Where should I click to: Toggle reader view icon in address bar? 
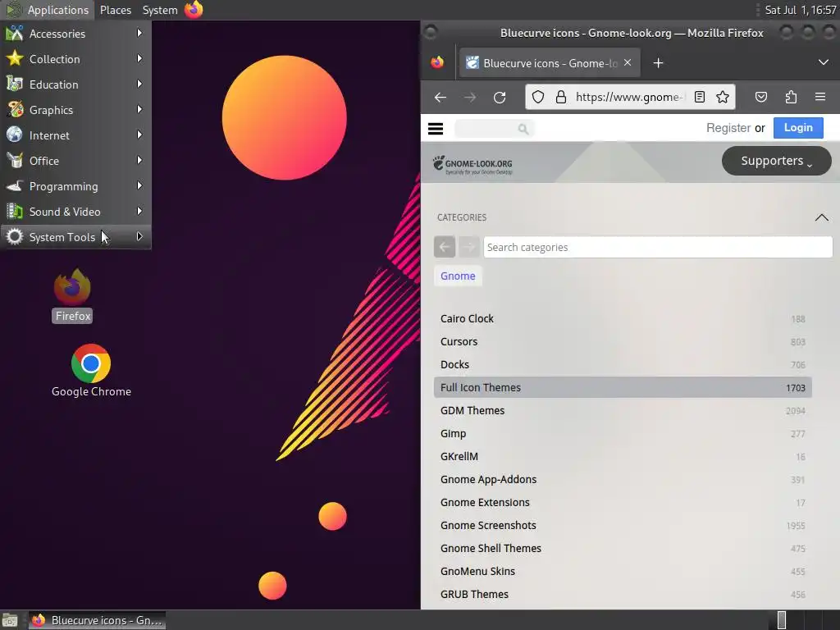coord(700,97)
